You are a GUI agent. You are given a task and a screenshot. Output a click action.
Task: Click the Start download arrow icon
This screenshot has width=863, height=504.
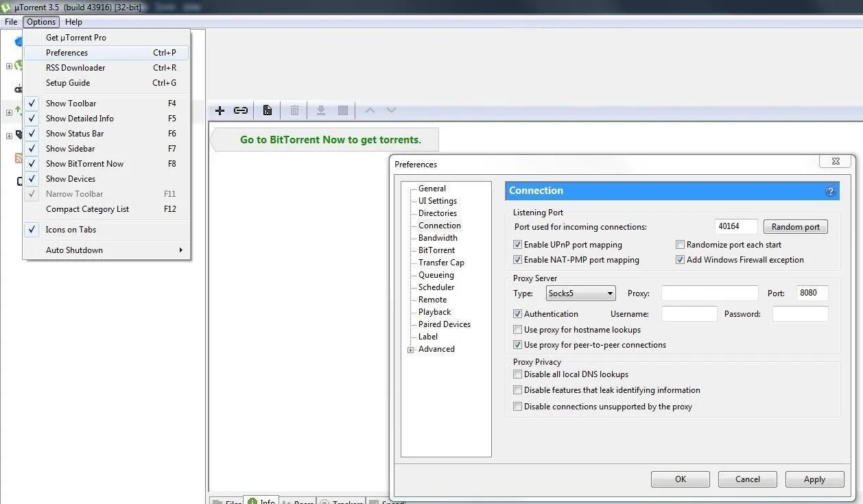coord(320,110)
